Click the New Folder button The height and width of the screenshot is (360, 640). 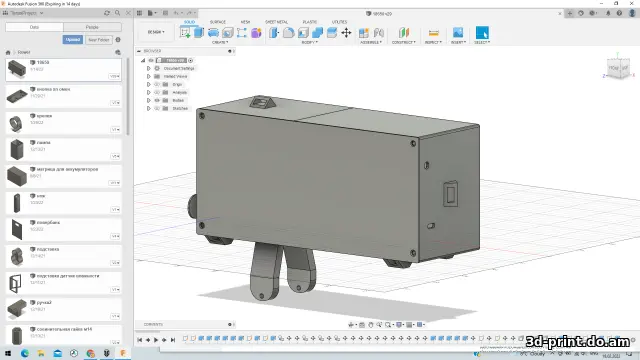click(x=99, y=40)
